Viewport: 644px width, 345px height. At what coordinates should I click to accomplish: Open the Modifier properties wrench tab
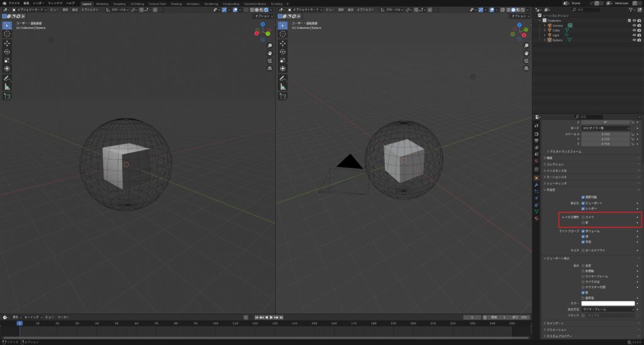(x=536, y=184)
